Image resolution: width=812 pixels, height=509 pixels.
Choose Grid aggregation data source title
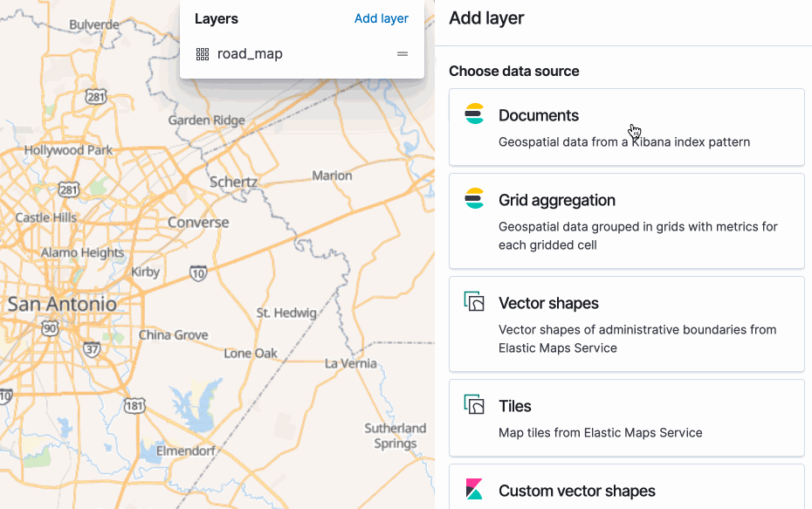(x=557, y=201)
